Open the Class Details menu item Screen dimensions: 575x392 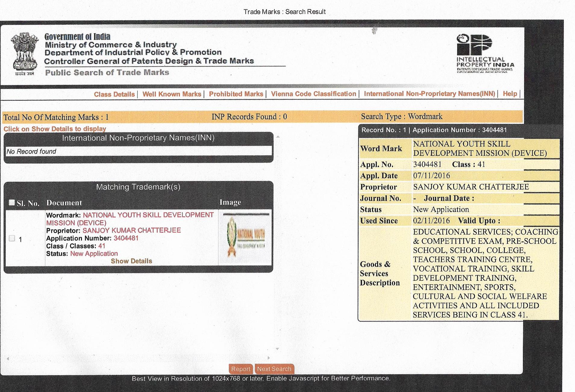[x=114, y=94]
